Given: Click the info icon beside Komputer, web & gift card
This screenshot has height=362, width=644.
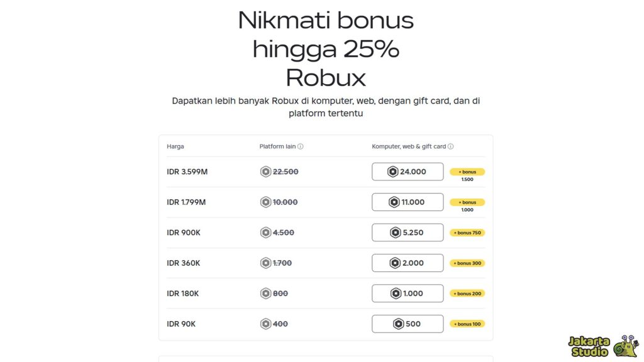Looking at the screenshot, I should pos(452,146).
